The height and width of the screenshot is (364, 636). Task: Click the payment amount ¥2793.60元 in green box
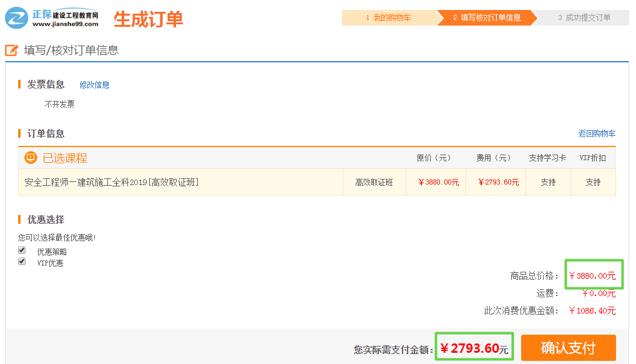pos(474,347)
